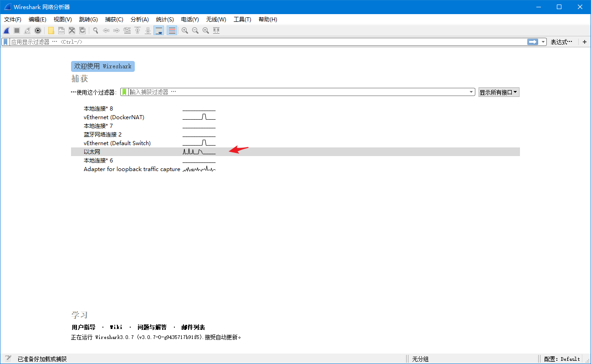
Task: Open the 跳转(G) menu
Action: pos(88,20)
